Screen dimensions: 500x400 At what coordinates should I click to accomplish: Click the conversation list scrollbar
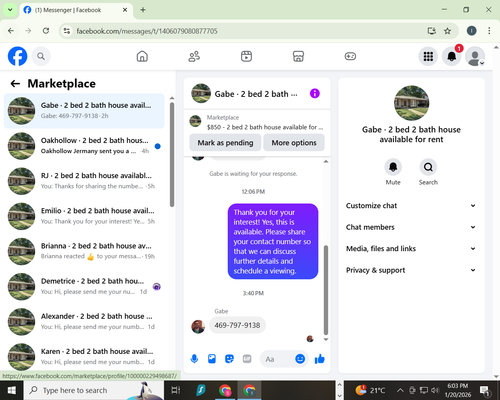click(172, 155)
